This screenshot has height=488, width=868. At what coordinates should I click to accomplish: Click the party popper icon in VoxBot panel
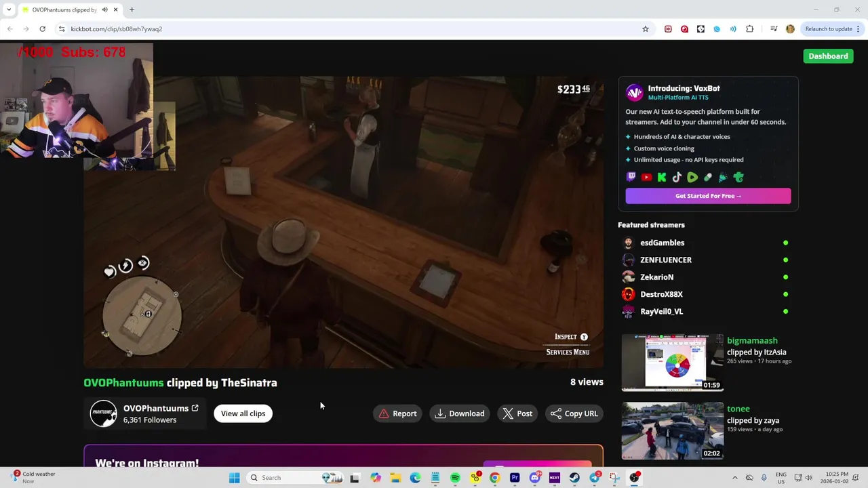point(723,177)
